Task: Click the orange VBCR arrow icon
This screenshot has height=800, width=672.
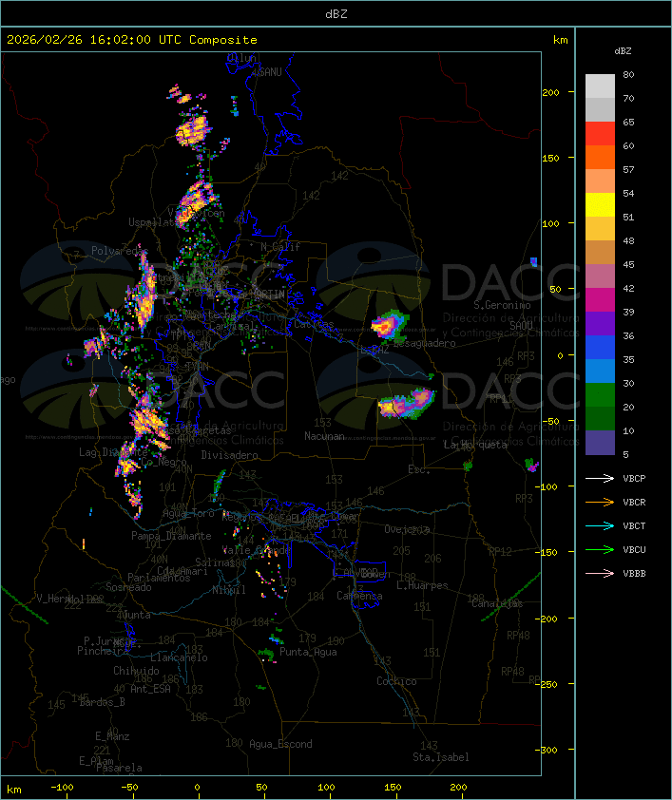Action: coord(600,502)
